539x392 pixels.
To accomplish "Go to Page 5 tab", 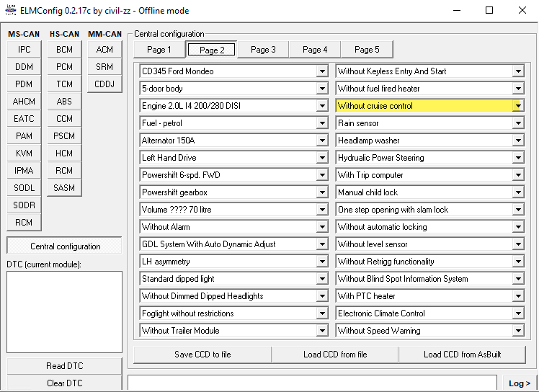I will (x=366, y=50).
